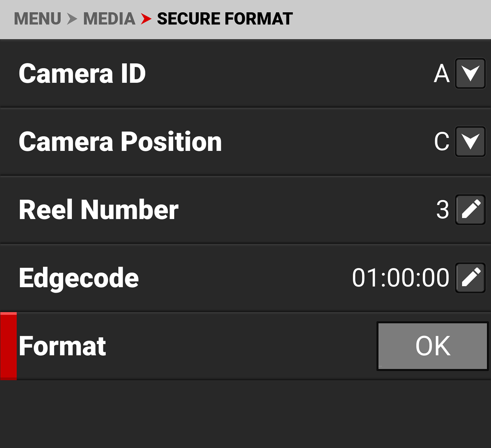The image size is (491, 448).
Task: Select the Camera ID row label
Action: click(82, 74)
